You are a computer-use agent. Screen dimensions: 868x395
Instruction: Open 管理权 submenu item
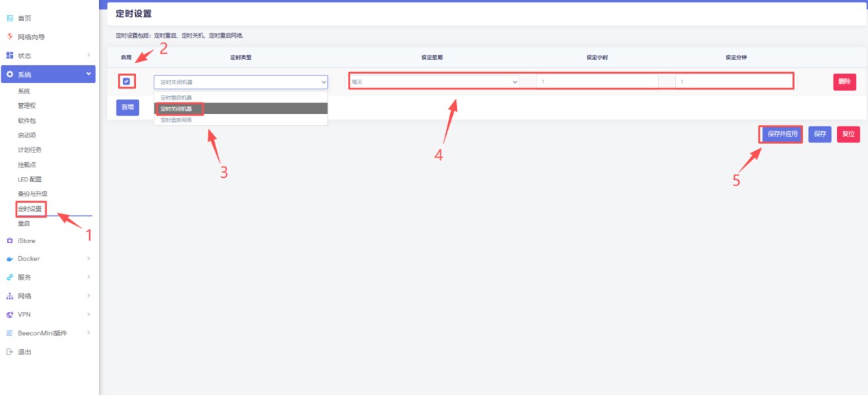point(27,106)
